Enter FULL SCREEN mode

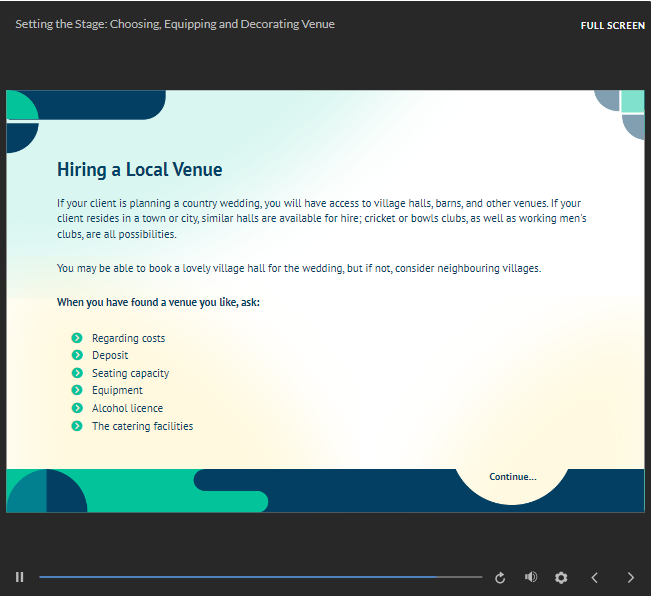pos(612,25)
